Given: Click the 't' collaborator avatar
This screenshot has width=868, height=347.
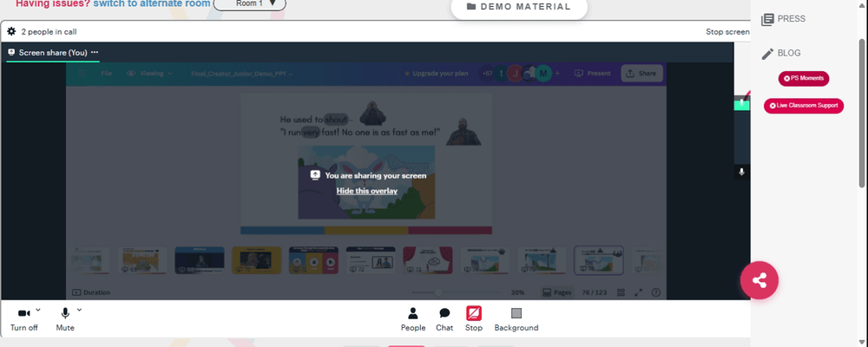Looking at the screenshot, I should [502, 73].
